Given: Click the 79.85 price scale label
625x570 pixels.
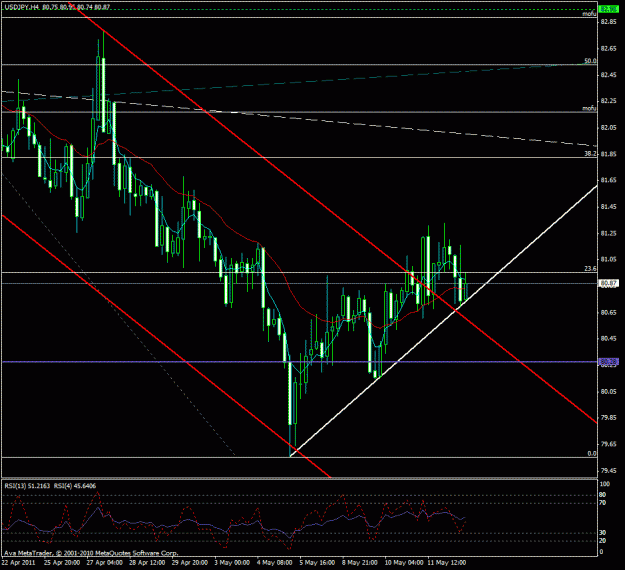Looking at the screenshot, I should [608, 418].
